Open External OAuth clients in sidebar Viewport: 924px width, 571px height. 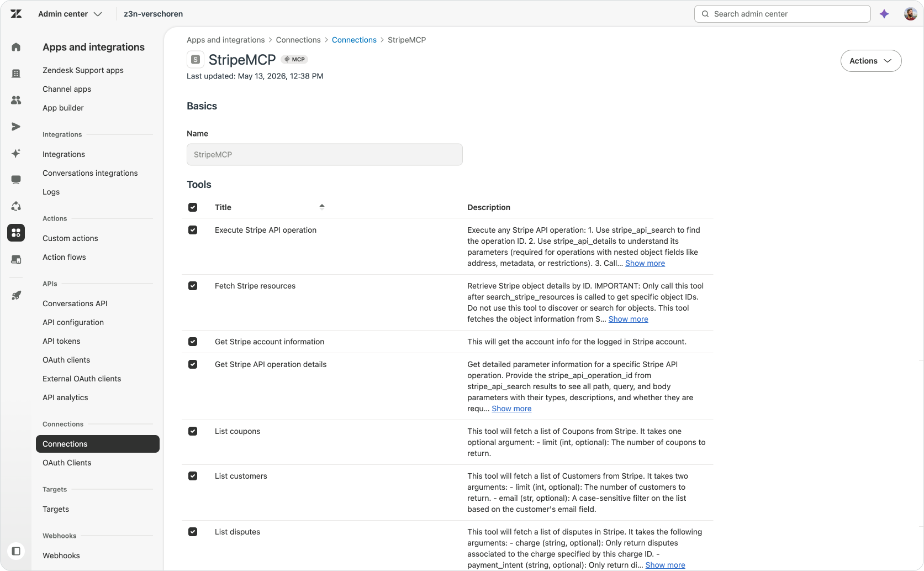(x=82, y=379)
